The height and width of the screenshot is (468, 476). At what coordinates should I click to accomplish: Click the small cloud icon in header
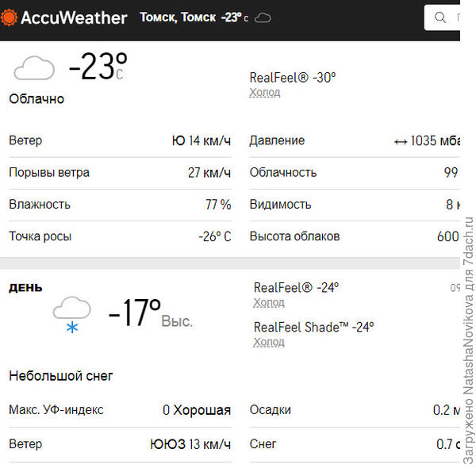pyautogui.click(x=263, y=18)
